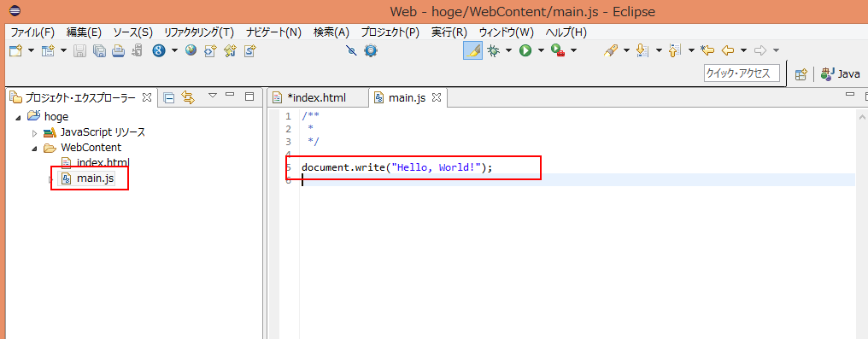Viewport: 868px width, 339px height.
Task: Select the Java perspective button
Action: (841, 74)
